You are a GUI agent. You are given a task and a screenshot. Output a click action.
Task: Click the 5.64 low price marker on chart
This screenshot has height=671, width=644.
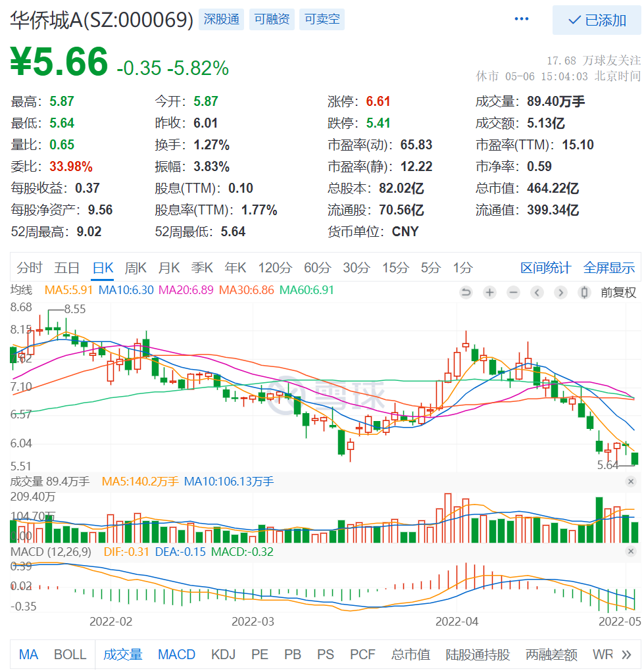608,465
